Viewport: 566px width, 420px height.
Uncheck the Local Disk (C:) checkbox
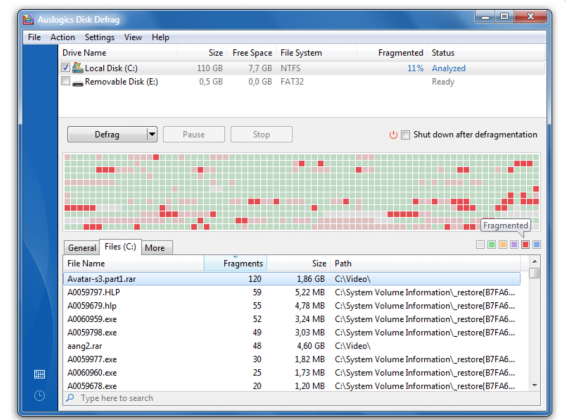coord(65,67)
